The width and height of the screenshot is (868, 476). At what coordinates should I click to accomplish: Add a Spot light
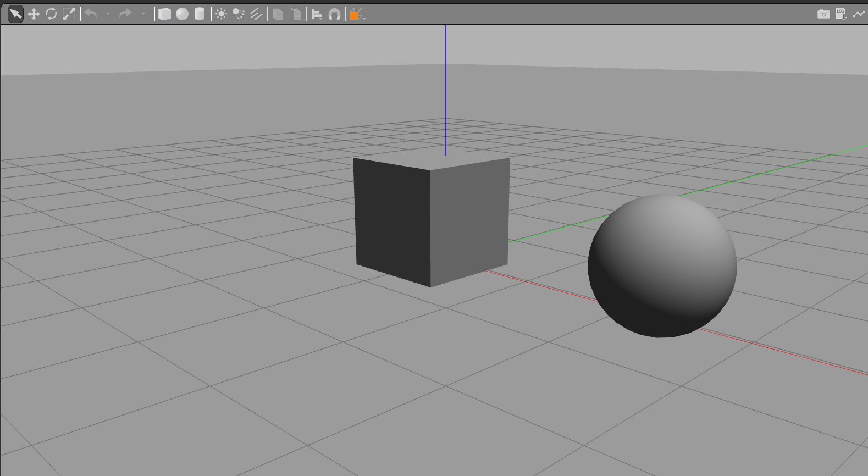coord(239,14)
